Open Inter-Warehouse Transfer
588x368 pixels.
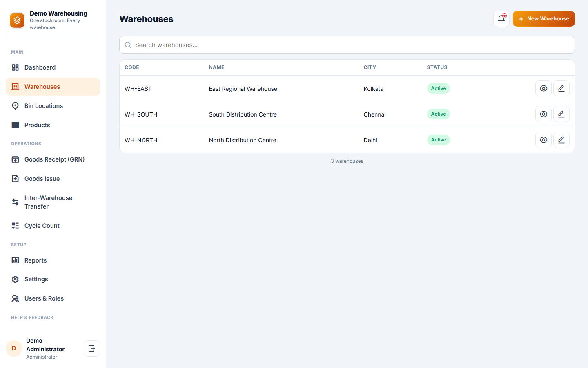pyautogui.click(x=53, y=202)
